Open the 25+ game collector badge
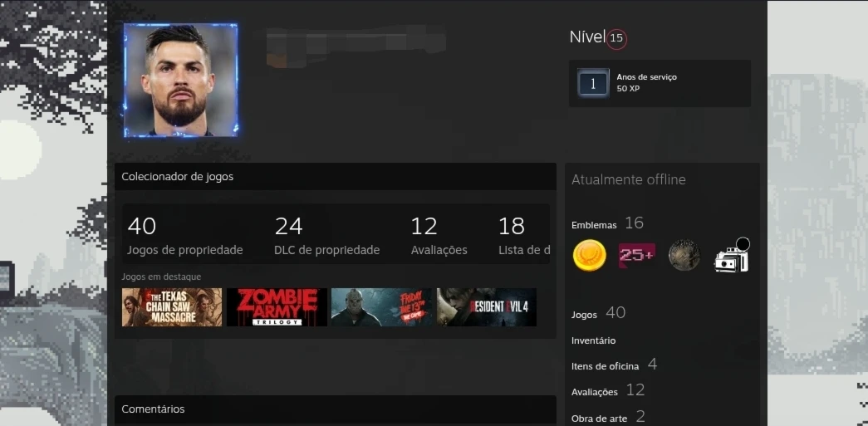This screenshot has width=868, height=426. click(x=636, y=256)
